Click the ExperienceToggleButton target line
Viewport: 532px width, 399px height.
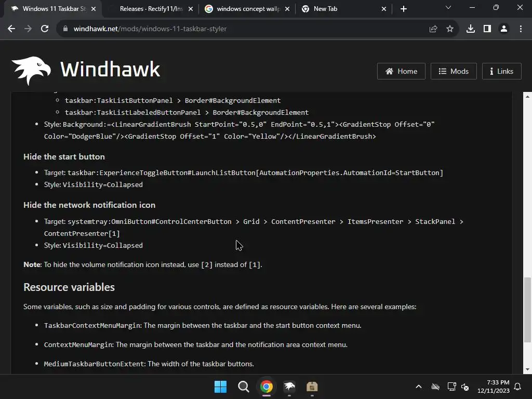[x=244, y=172]
